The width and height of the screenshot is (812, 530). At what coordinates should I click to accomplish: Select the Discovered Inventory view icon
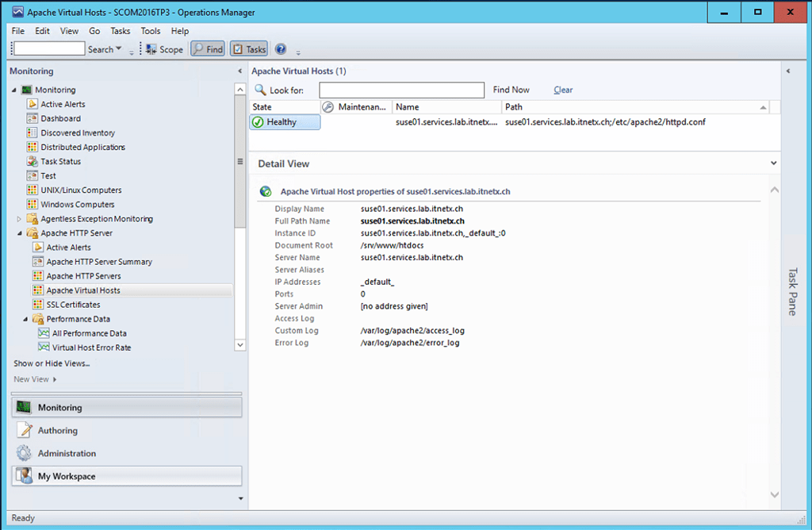(x=32, y=132)
